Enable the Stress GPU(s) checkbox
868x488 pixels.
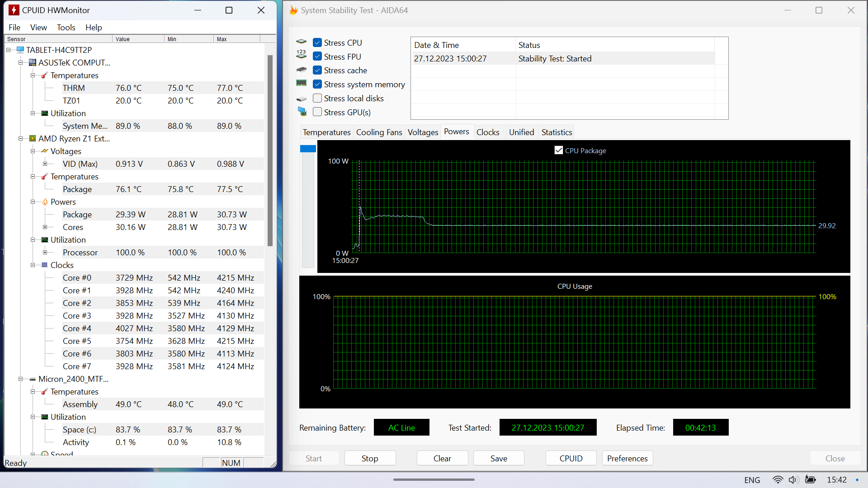[x=317, y=112]
